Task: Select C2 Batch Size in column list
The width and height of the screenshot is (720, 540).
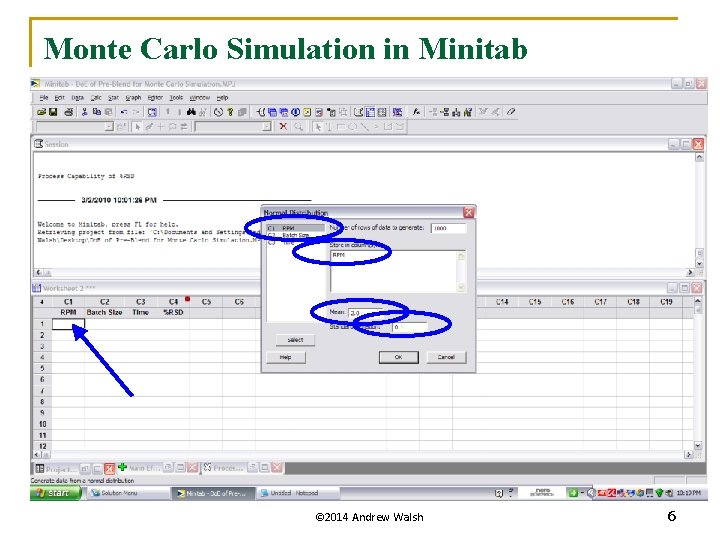Action: click(295, 235)
